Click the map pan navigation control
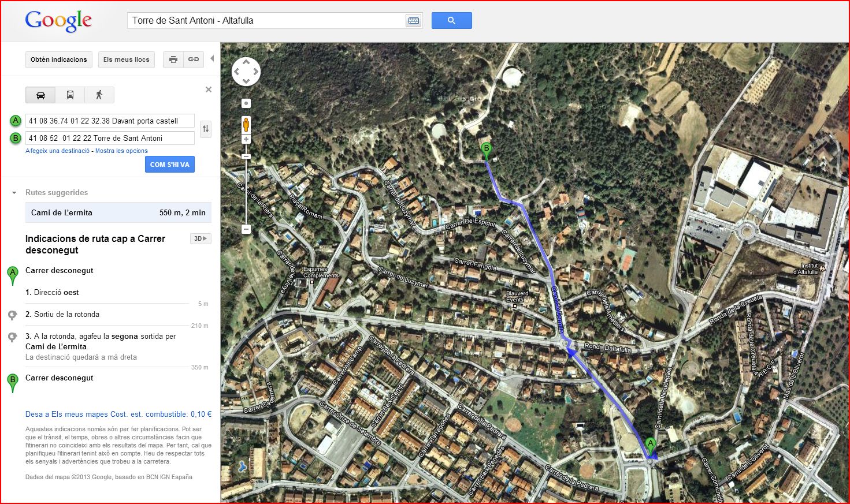This screenshot has width=850, height=504. click(x=246, y=72)
